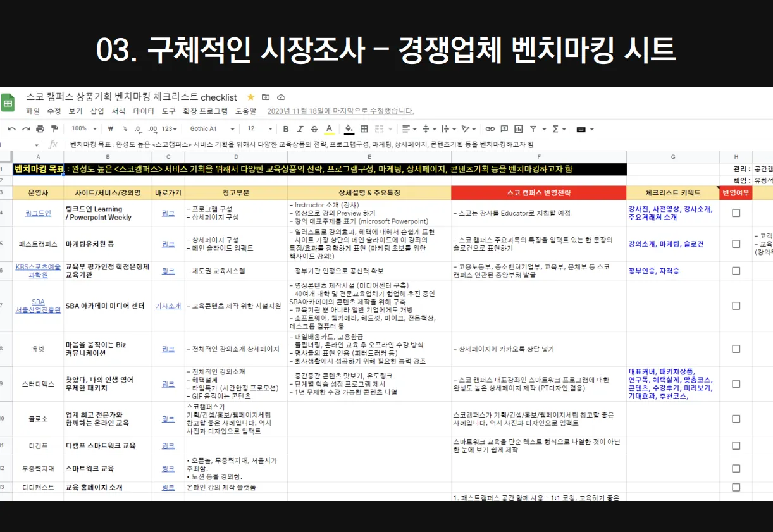
Task: Open text wrapping dropdown
Action: click(x=448, y=129)
